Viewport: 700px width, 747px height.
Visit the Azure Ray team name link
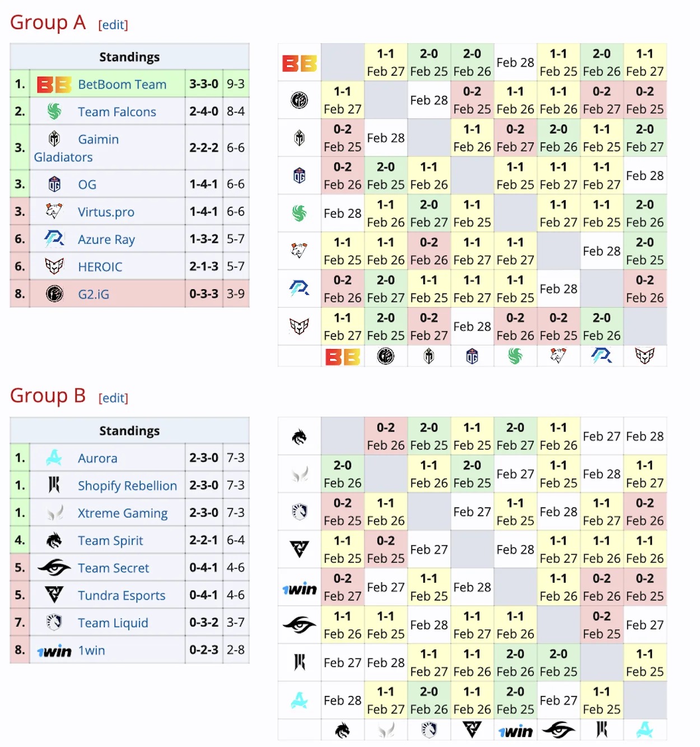[106, 240]
